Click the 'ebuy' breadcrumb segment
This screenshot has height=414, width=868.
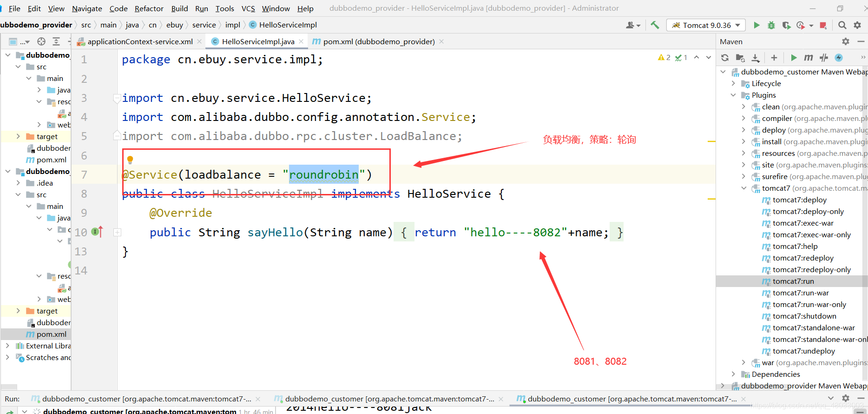pos(175,25)
